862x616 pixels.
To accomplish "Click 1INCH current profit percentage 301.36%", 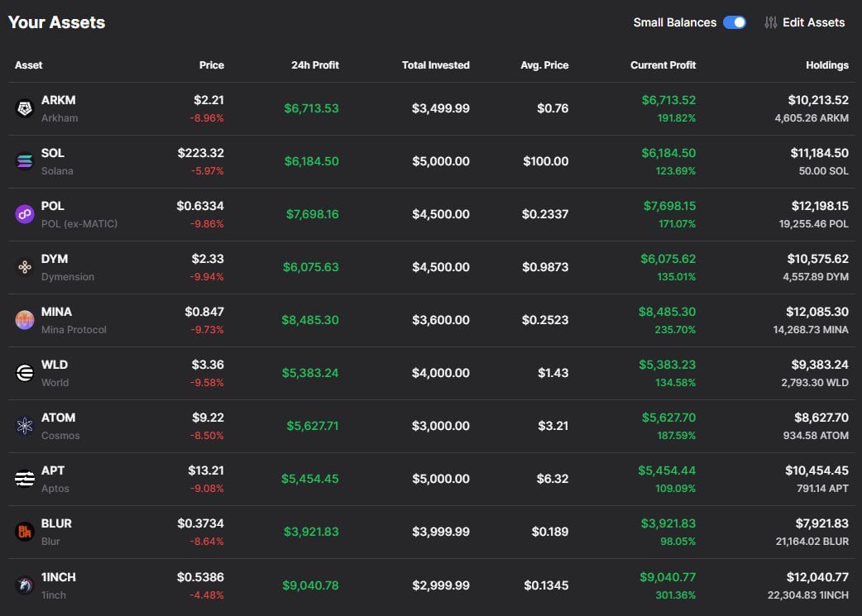I will [676, 595].
